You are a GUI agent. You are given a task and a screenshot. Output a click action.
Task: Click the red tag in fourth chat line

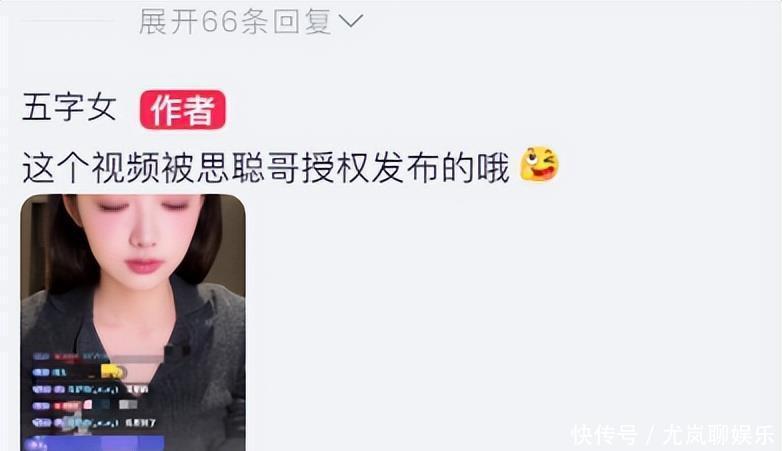pos(67,406)
